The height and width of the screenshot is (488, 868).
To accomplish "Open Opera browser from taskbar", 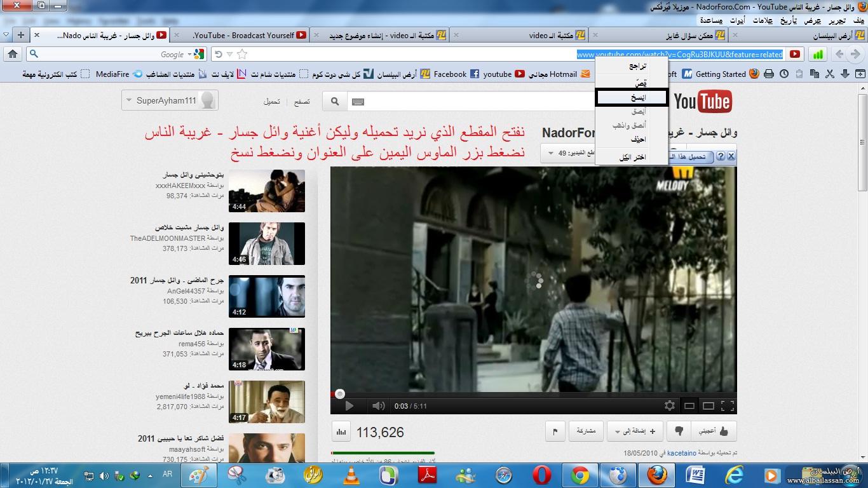I will 541,475.
